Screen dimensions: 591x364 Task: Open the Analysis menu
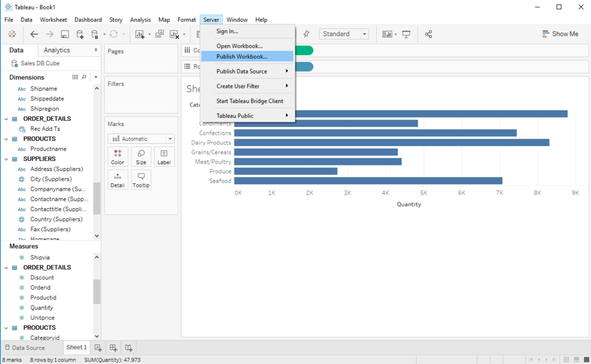pos(140,20)
